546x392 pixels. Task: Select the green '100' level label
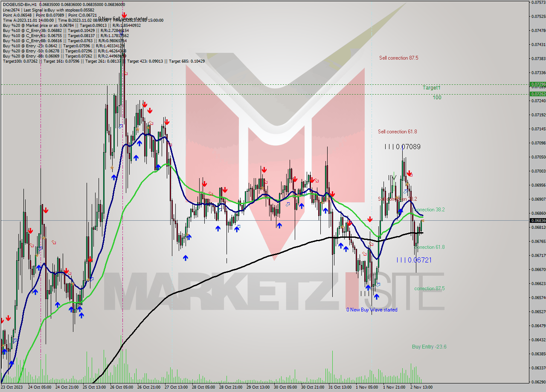coord(437,97)
